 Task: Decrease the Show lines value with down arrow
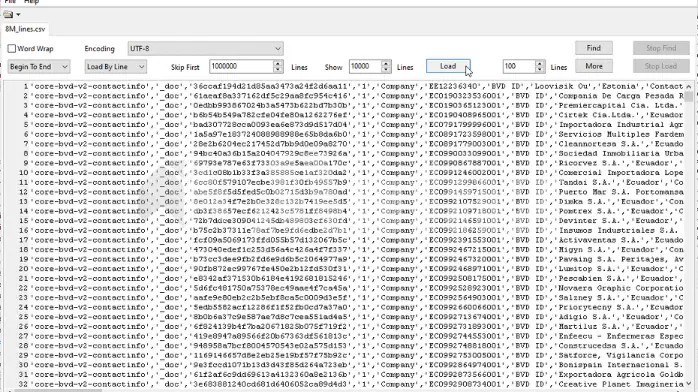(x=386, y=70)
